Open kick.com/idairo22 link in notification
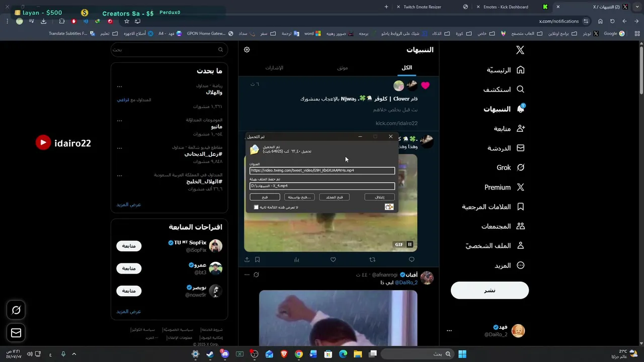 [396, 123]
